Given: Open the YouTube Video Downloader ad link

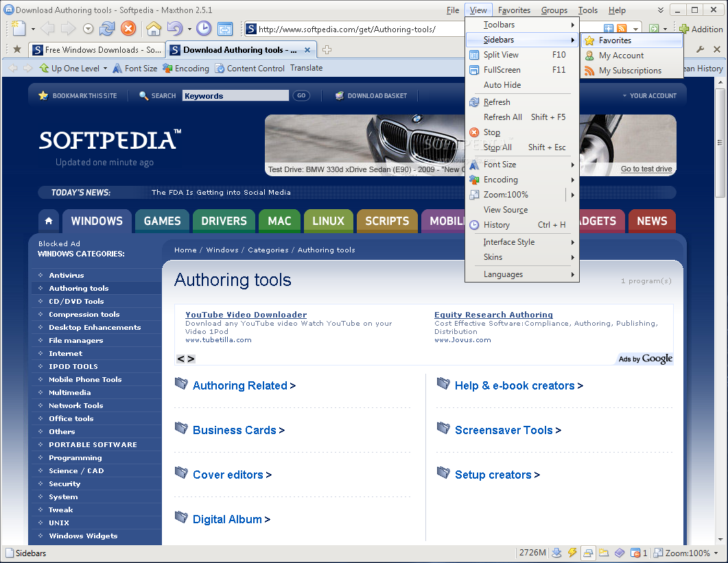Looking at the screenshot, I should pyautogui.click(x=246, y=315).
